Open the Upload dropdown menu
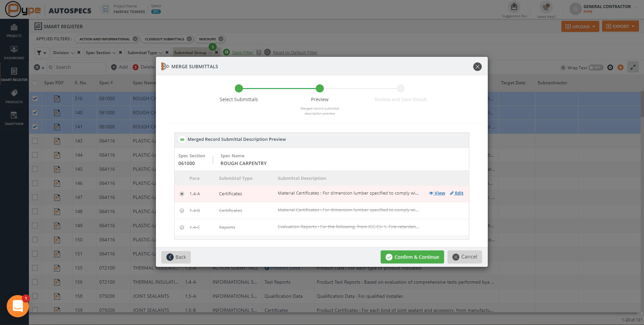The height and width of the screenshot is (325, 644). [580, 27]
